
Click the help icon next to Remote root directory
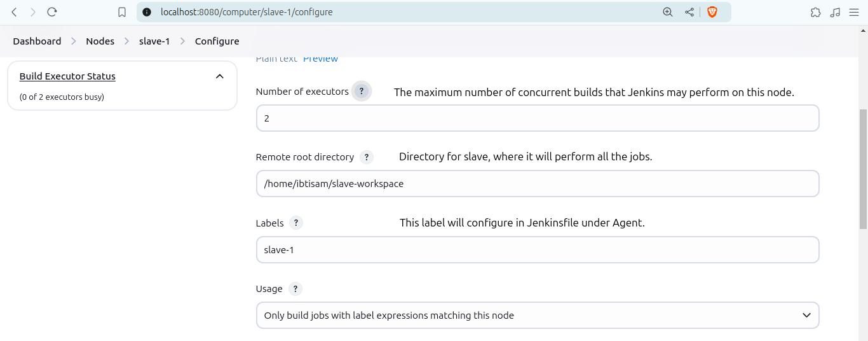[366, 157]
